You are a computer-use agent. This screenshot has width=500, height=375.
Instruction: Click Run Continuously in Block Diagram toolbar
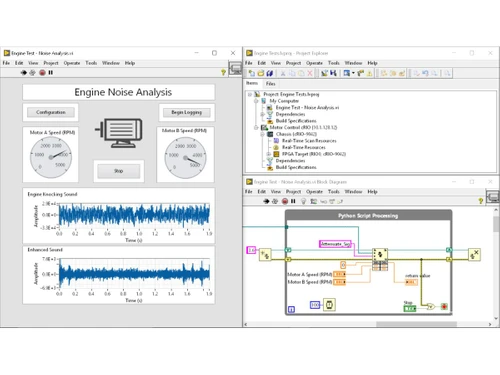(275, 201)
